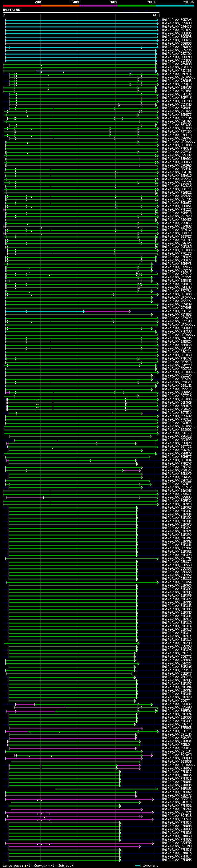The image size is (197, 868).
Task: Select the AV416156 query name
Action: coord(11,10)
